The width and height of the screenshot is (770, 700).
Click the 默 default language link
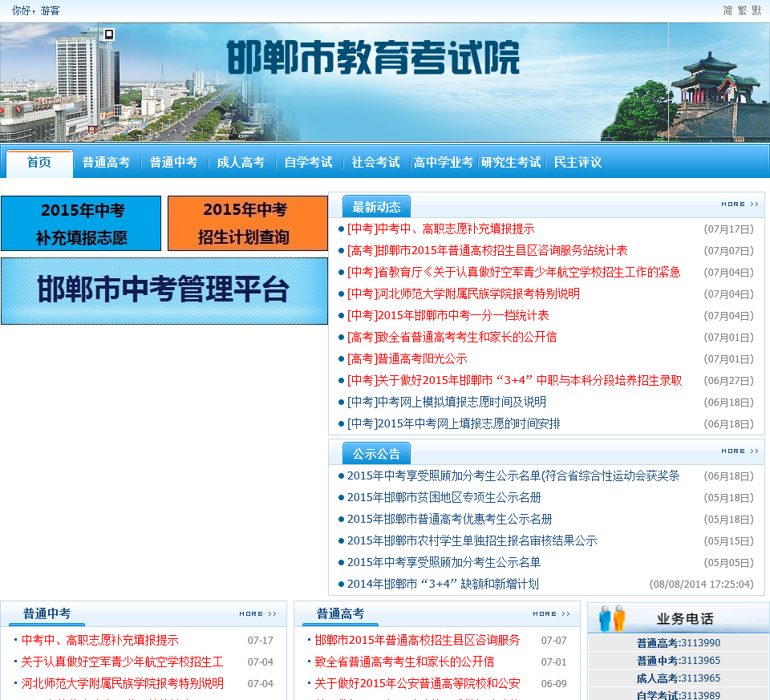(756, 10)
